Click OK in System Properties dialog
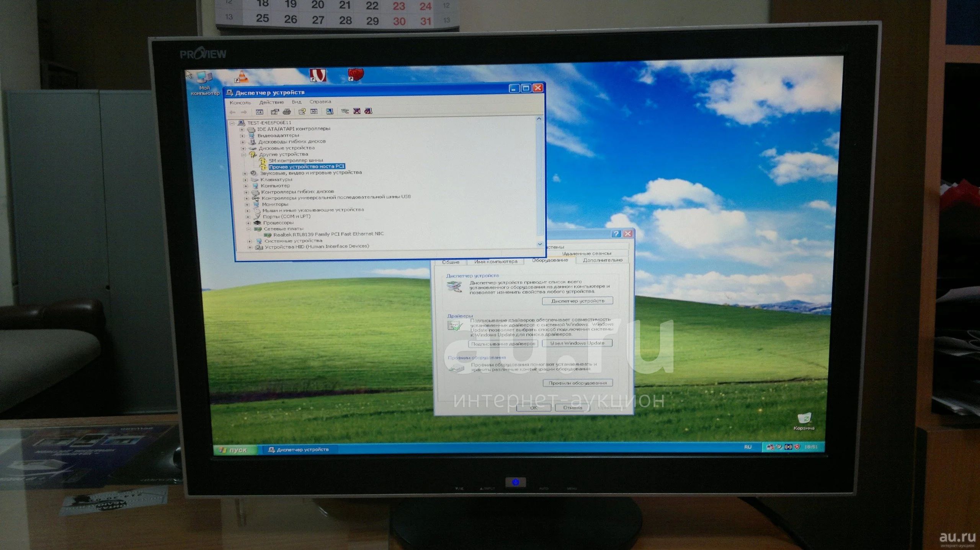 (x=534, y=408)
